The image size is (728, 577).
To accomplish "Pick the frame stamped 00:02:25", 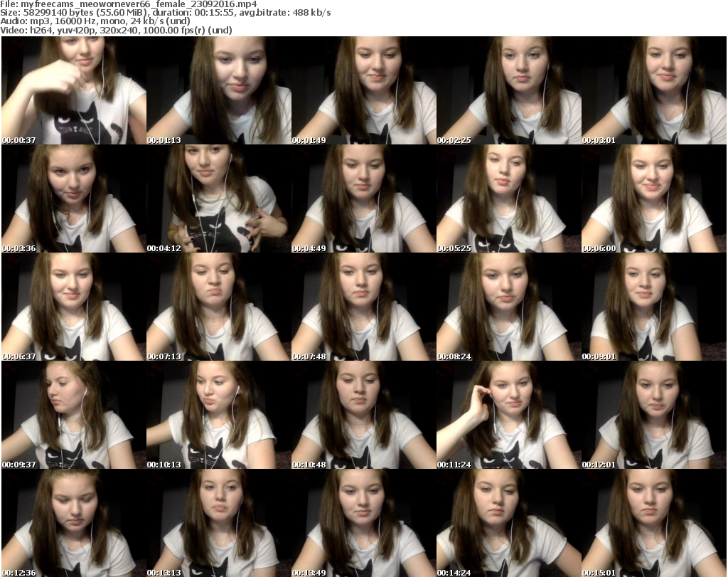I will [509, 90].
